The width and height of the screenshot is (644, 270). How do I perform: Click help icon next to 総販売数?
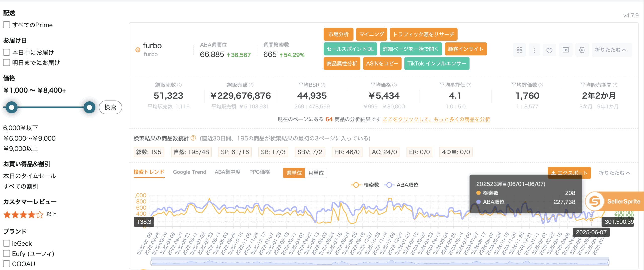point(179,85)
